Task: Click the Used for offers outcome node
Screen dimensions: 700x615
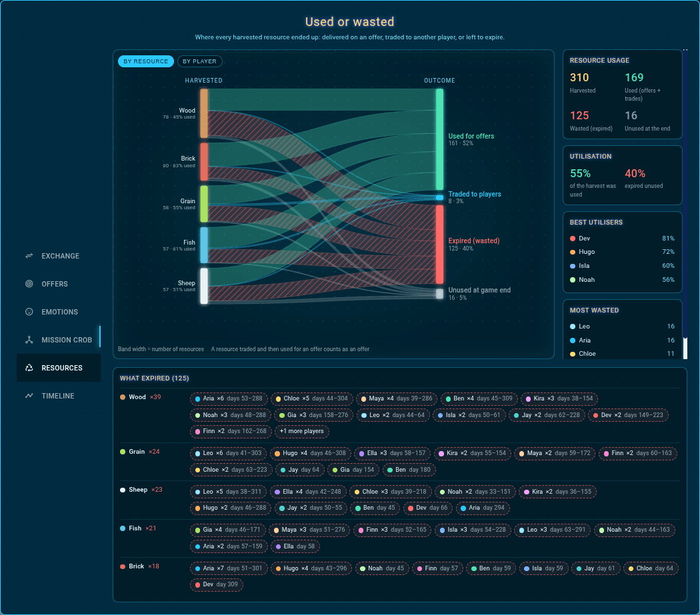Action: [x=440, y=139]
